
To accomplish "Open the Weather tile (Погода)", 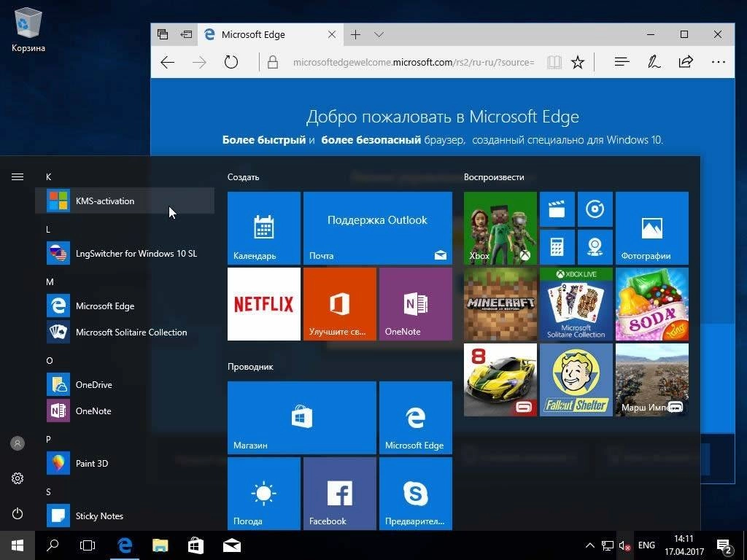I will 264,494.
